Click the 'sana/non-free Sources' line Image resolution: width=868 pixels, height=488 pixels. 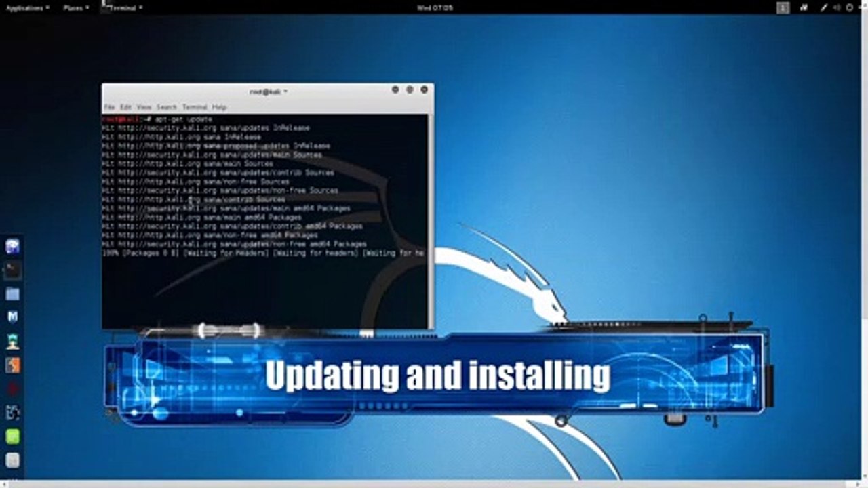196,182
